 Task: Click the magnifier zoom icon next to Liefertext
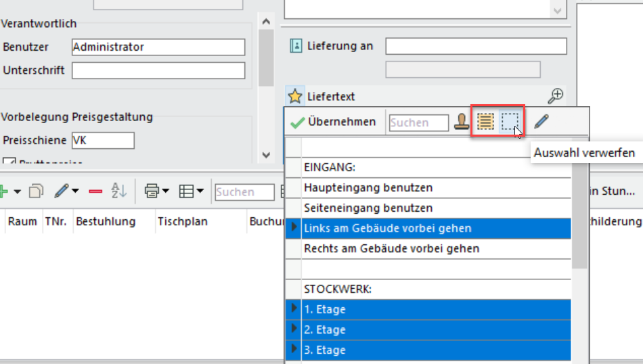point(556,96)
